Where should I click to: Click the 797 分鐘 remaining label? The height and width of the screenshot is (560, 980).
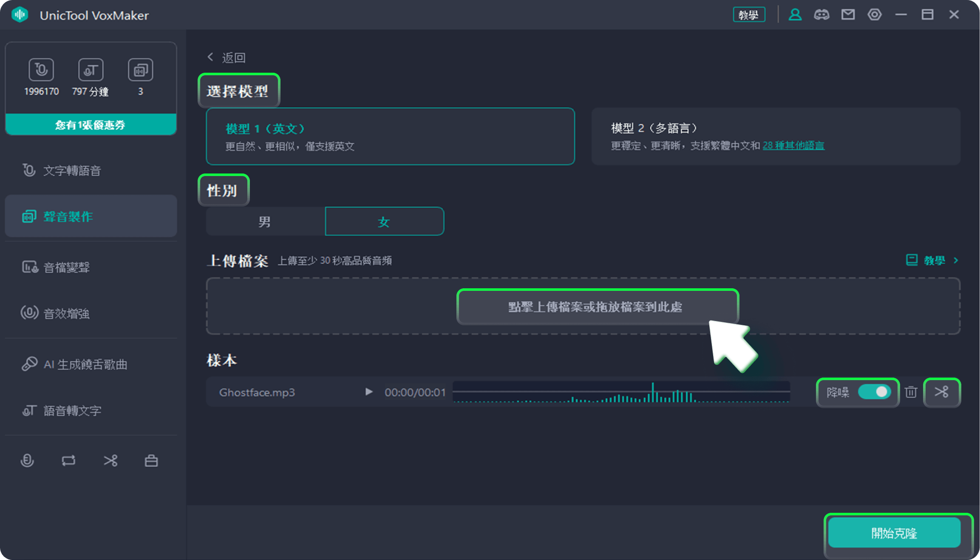(x=90, y=91)
